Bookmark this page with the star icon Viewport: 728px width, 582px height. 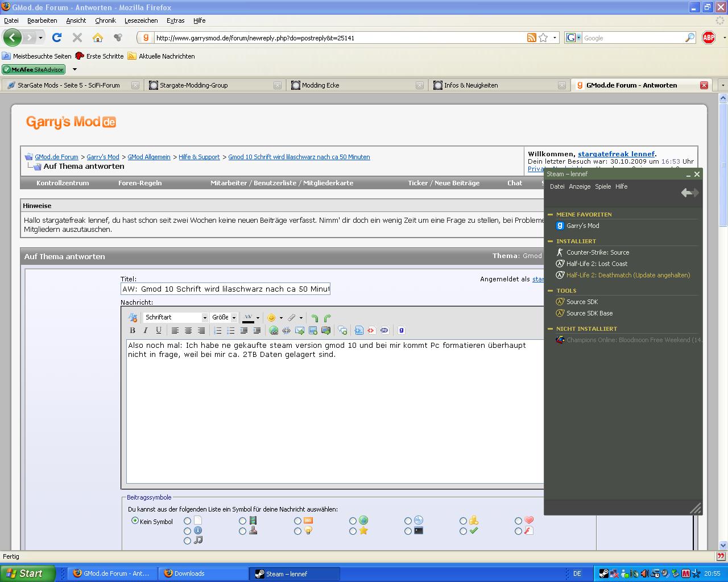point(543,38)
